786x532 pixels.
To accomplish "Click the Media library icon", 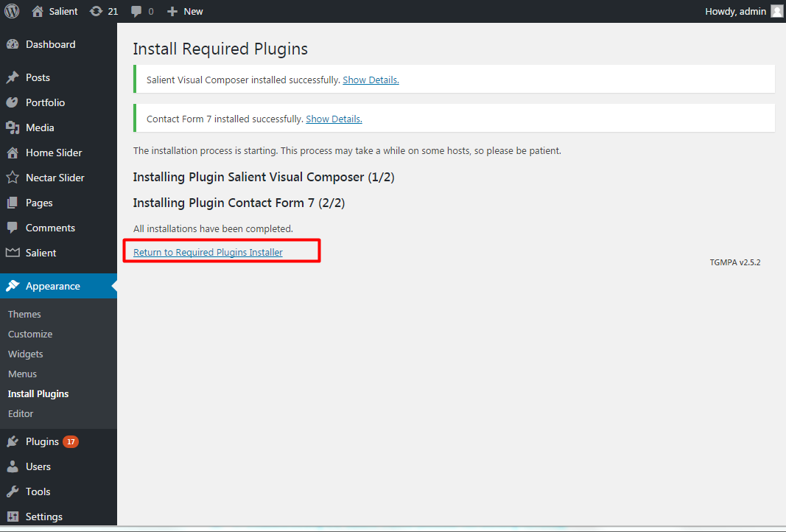I will tap(13, 127).
